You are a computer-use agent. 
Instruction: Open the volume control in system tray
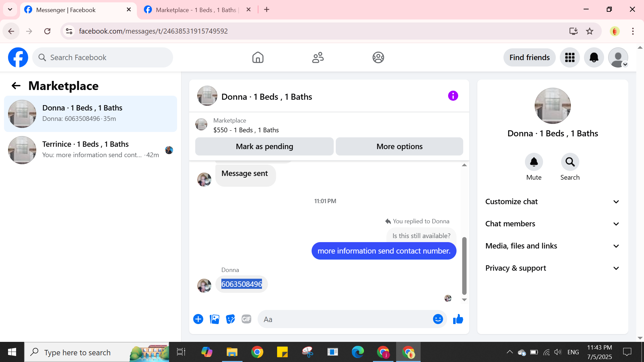coord(557,352)
